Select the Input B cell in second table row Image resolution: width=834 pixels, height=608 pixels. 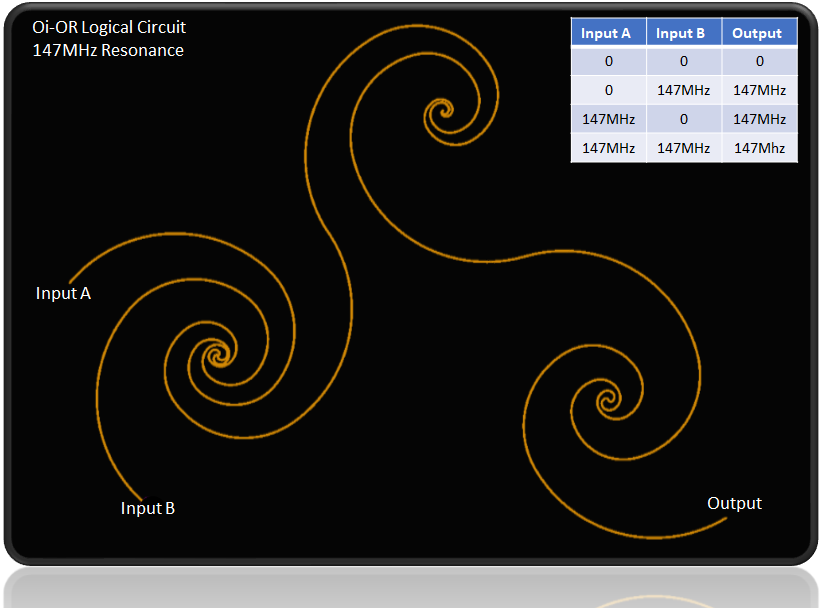point(683,90)
